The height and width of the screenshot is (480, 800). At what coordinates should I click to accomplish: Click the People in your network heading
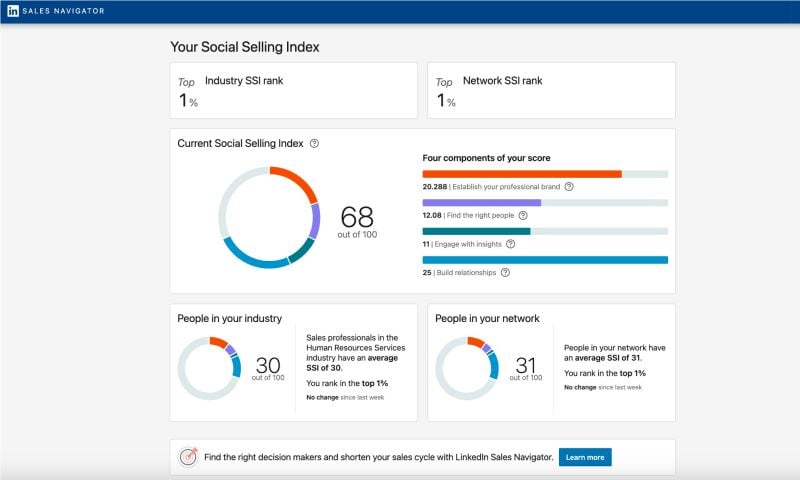487,318
